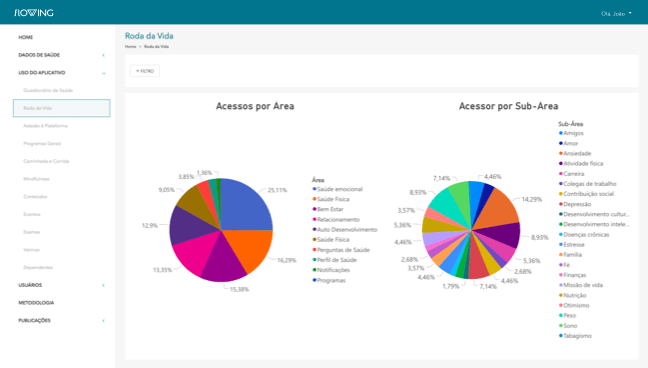Screen dimensions: 648x368
Task: Click Estresse legend entry
Action: (x=572, y=245)
